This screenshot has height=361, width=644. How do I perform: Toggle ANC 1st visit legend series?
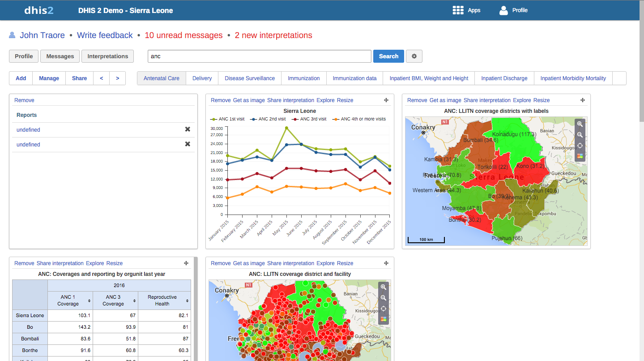click(x=227, y=119)
